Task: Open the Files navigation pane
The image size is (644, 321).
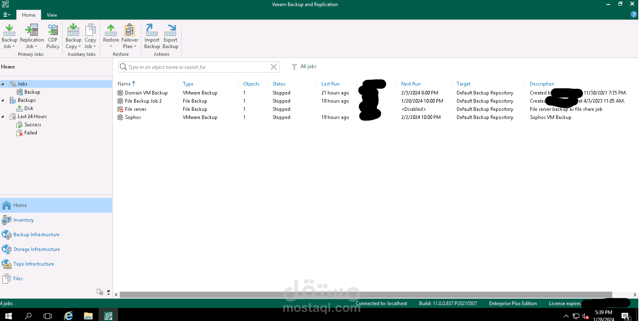Action: pos(56,279)
